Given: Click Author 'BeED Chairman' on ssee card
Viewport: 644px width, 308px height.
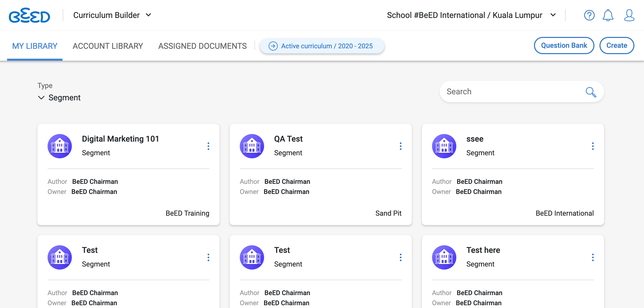Looking at the screenshot, I should [x=480, y=182].
